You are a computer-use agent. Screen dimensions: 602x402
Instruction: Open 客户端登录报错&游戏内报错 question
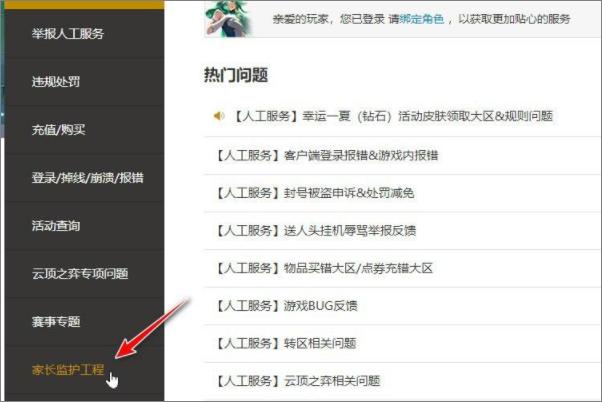[326, 156]
